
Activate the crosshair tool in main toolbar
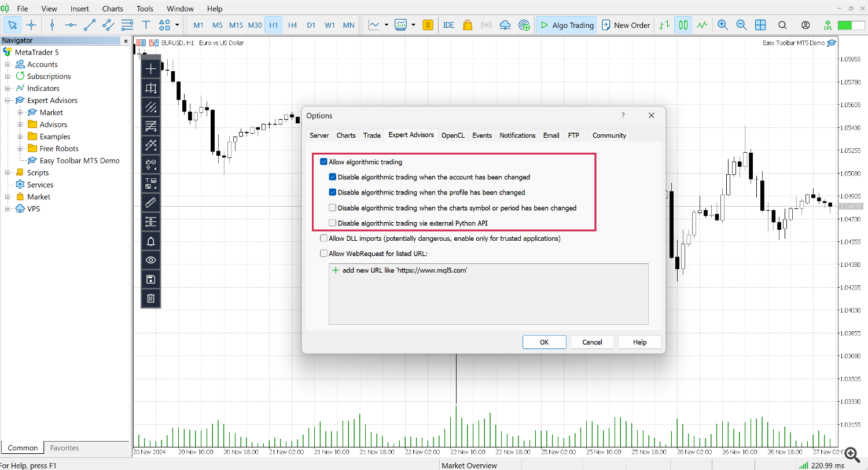tap(31, 25)
